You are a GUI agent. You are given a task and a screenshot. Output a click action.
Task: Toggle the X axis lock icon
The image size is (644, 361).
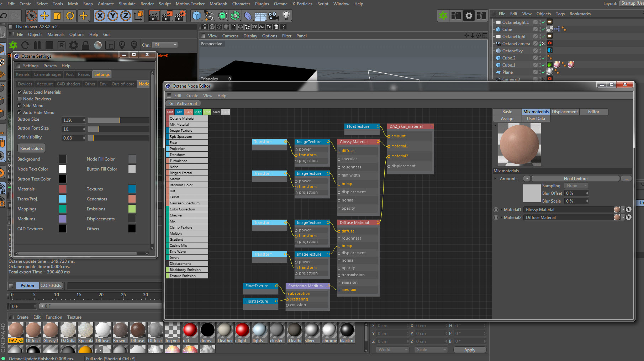click(x=100, y=16)
